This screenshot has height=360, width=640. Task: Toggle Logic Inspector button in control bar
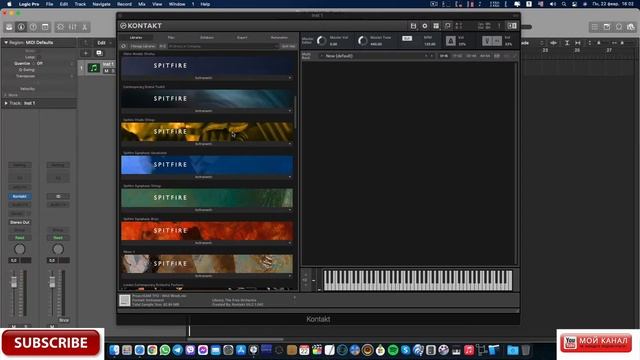[x=21, y=27]
